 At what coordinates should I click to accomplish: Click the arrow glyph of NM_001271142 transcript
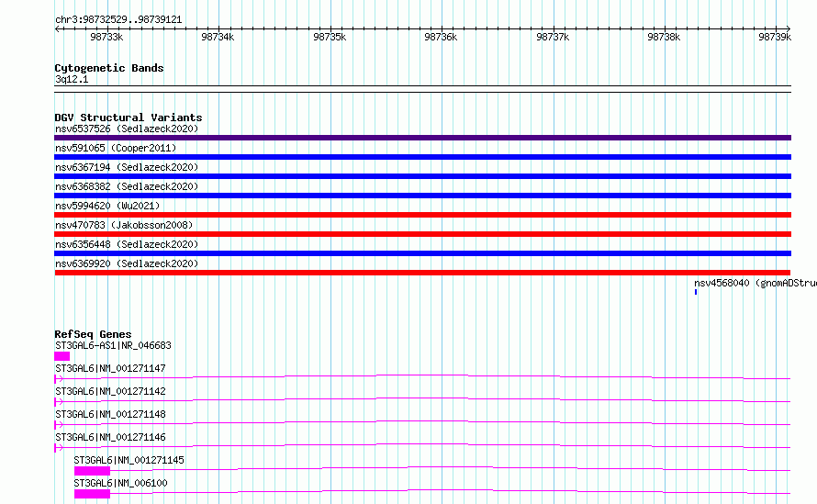[59, 402]
